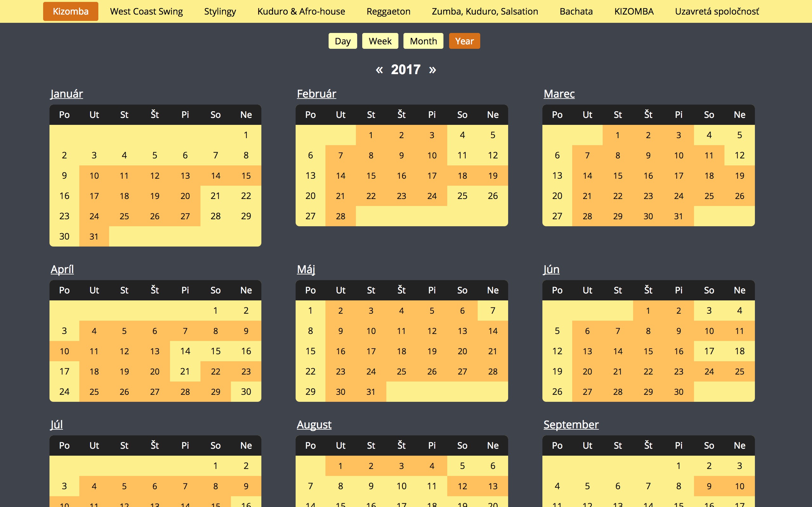Select the Year view button

coord(464,41)
